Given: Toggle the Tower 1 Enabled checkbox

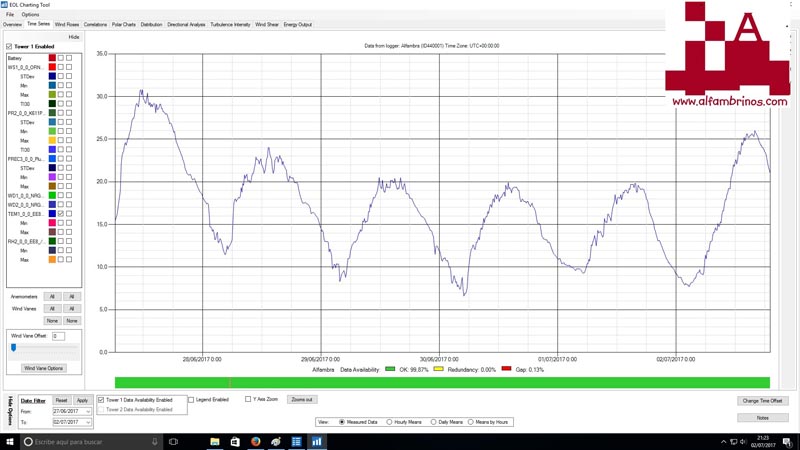Looking at the screenshot, I should (9, 46).
